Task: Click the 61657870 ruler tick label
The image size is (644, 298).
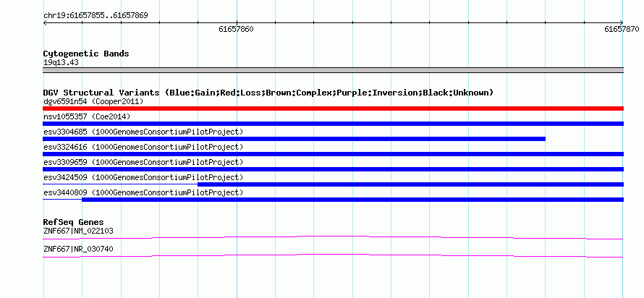Action: click(x=622, y=29)
